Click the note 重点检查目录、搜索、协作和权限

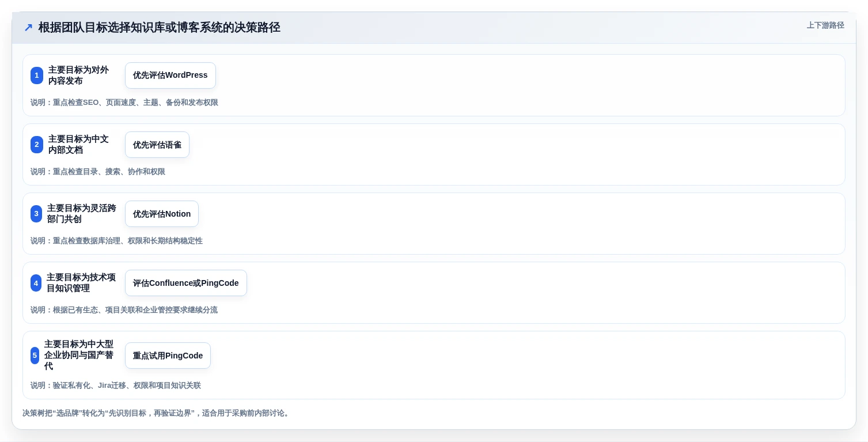coord(98,172)
